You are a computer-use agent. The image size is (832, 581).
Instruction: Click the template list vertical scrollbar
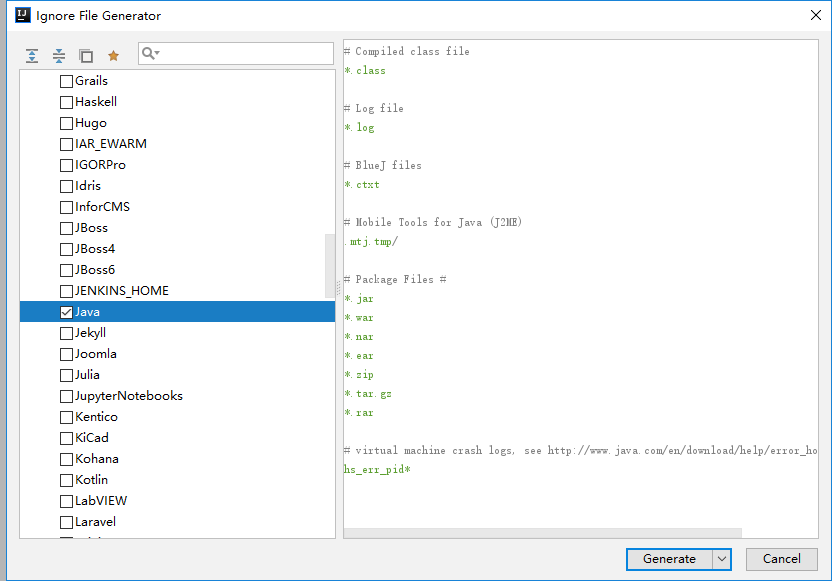click(330, 266)
